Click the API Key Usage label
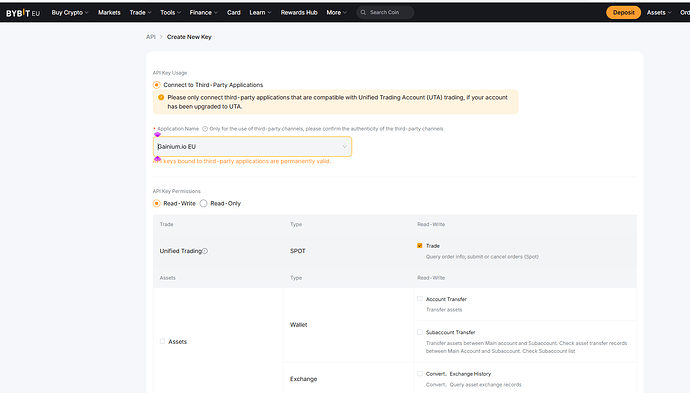The width and height of the screenshot is (690, 393). 170,73
